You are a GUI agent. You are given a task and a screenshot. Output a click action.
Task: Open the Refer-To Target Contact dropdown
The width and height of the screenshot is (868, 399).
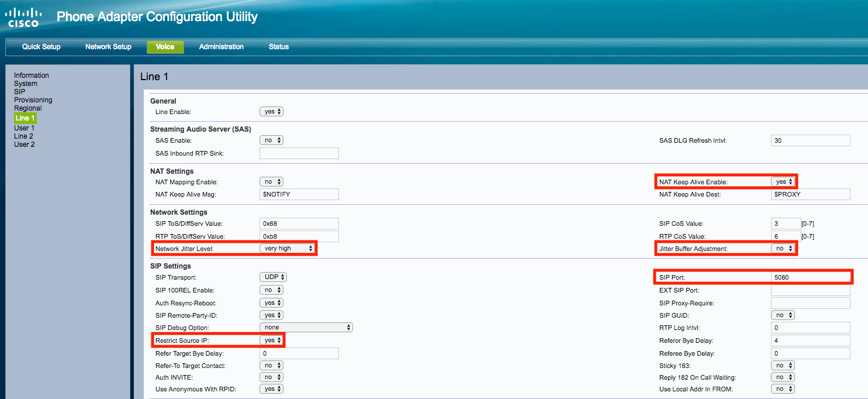(271, 366)
